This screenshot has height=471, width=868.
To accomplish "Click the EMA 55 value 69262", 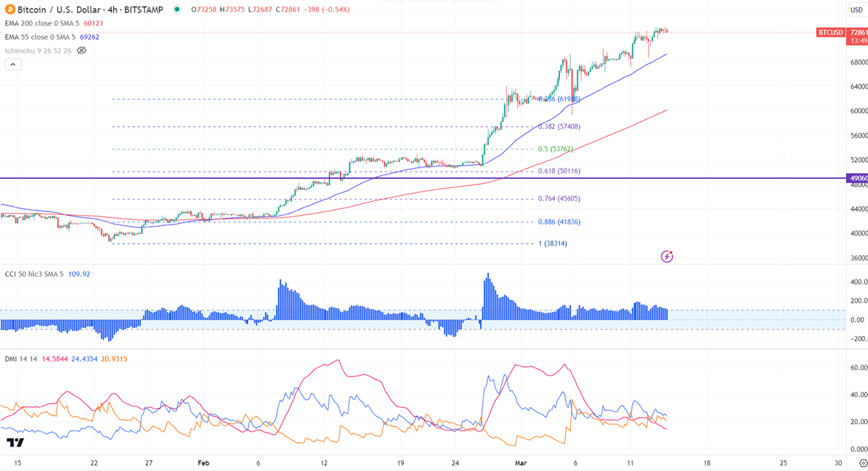I will click(90, 37).
